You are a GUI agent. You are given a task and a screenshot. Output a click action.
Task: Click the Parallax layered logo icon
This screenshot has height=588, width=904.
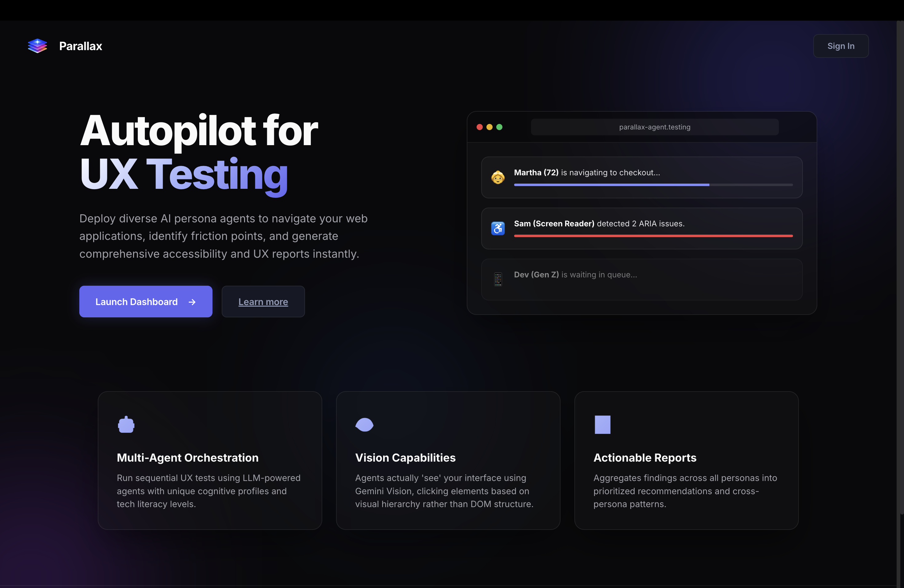[37, 46]
